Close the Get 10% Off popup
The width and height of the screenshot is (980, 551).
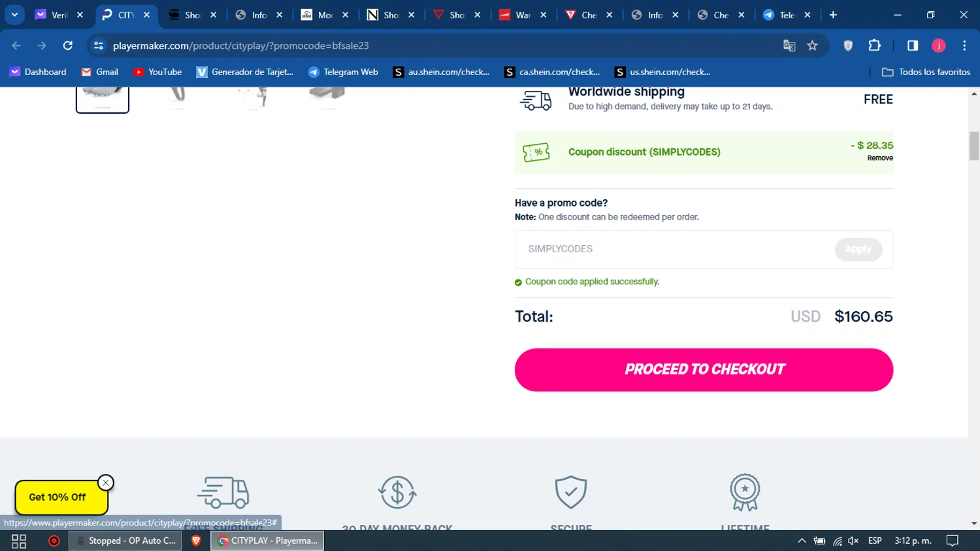coord(106,482)
